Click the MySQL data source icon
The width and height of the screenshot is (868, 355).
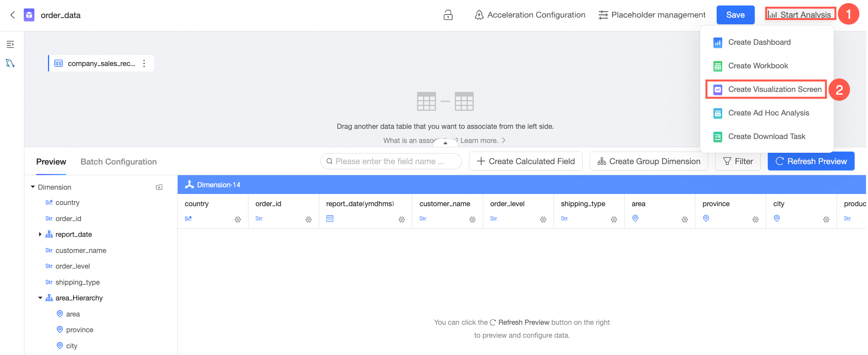pyautogui.click(x=10, y=63)
